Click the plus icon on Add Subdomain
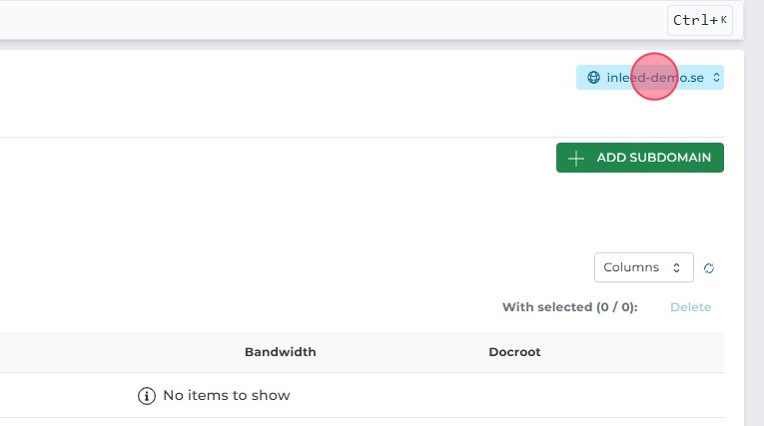This screenshot has width=764, height=426. click(575, 158)
